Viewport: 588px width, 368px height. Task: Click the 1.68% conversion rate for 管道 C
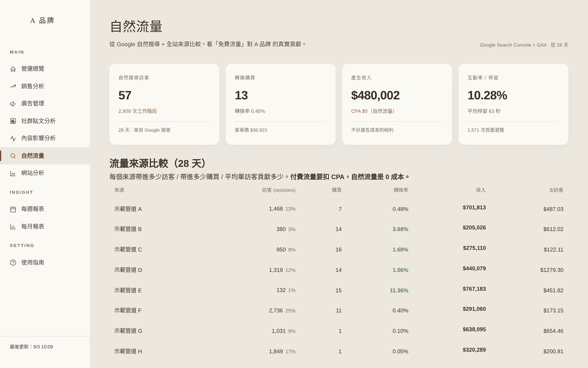400,250
